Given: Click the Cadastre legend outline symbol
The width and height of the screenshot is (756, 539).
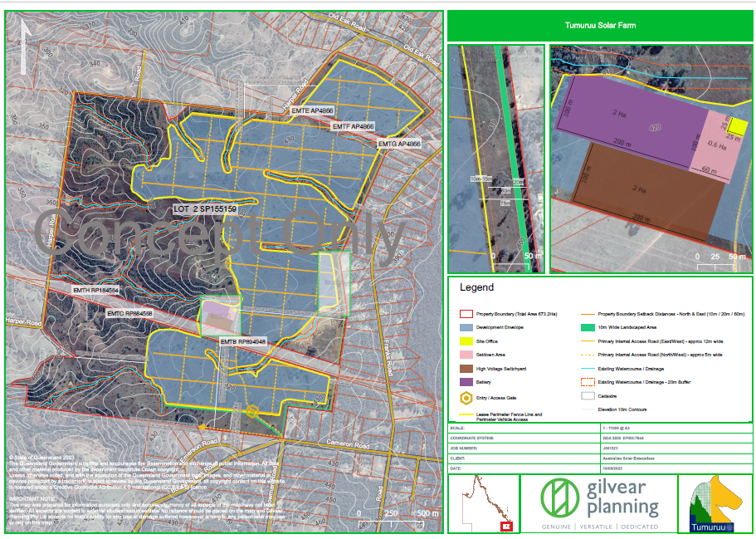Looking at the screenshot, I should coord(588,394).
